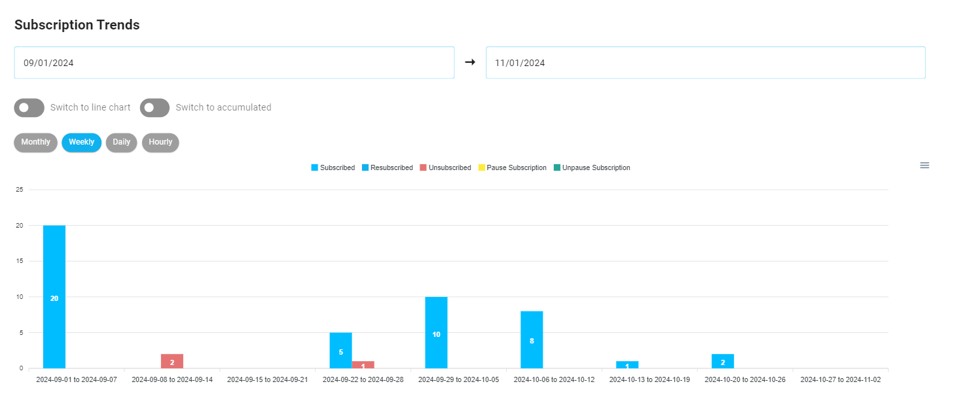Select the Monthly interval button
Screen dimensions: 980x420
click(35, 143)
